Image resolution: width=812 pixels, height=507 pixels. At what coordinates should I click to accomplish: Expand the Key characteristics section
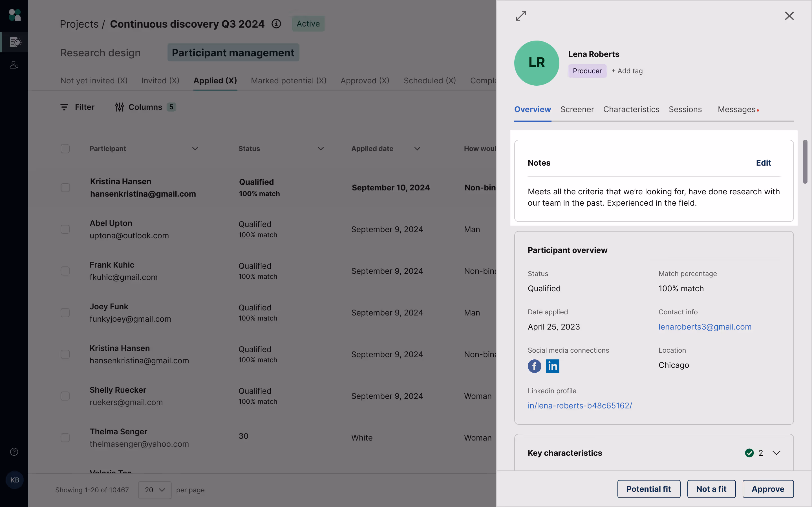(x=776, y=453)
